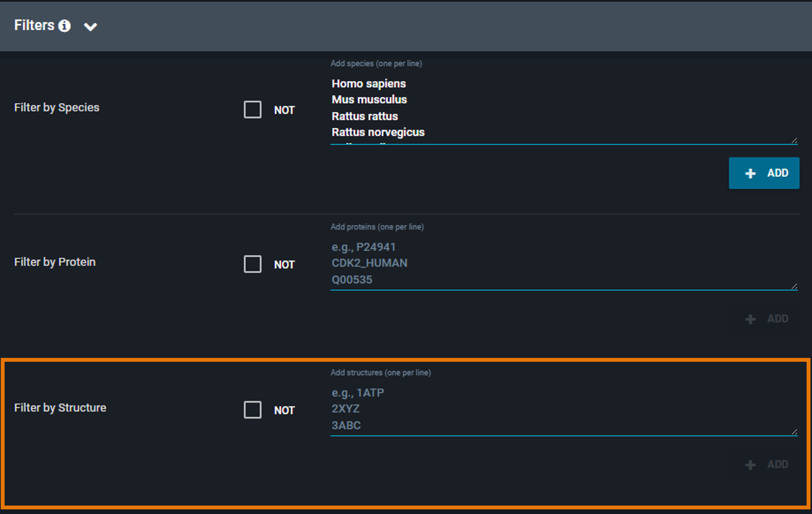Click the structures textarea resize handle
This screenshot has height=514, width=812.
(794, 432)
